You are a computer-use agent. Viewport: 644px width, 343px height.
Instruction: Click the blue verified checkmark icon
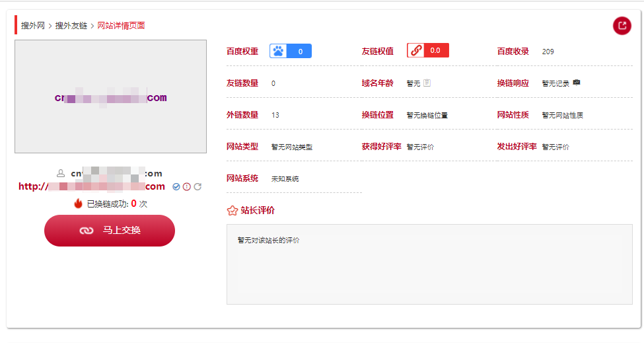[176, 187]
